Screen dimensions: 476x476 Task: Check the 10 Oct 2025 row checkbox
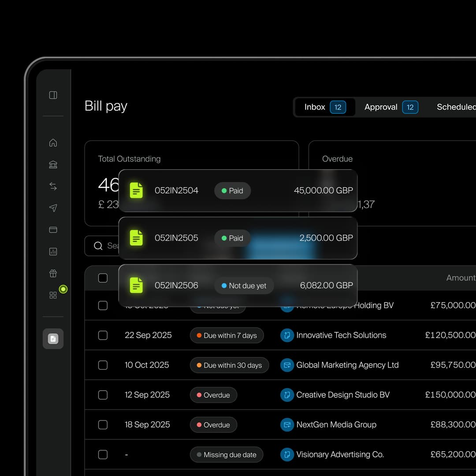(103, 365)
